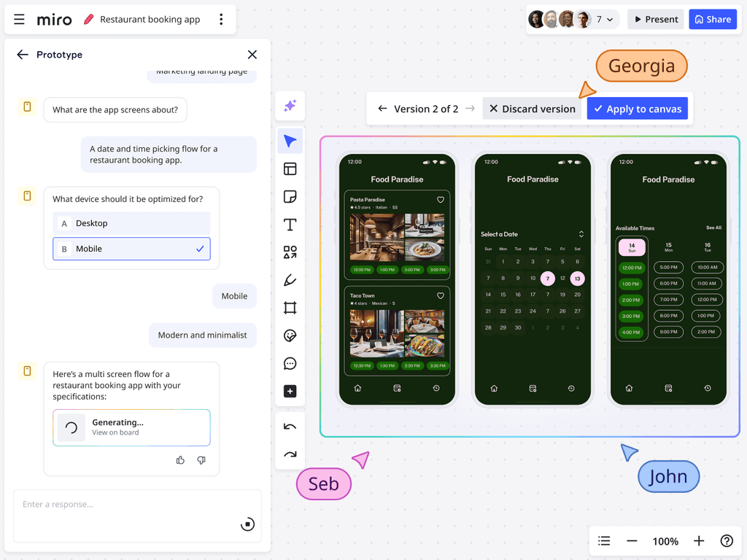Image resolution: width=747 pixels, height=560 pixels.
Task: Open the main hamburger menu
Action: (x=19, y=19)
